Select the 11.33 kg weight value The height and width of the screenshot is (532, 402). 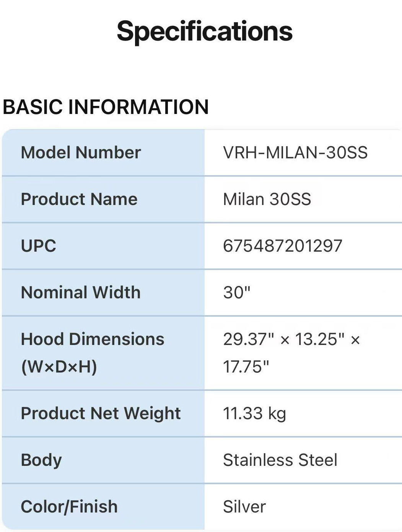254,413
